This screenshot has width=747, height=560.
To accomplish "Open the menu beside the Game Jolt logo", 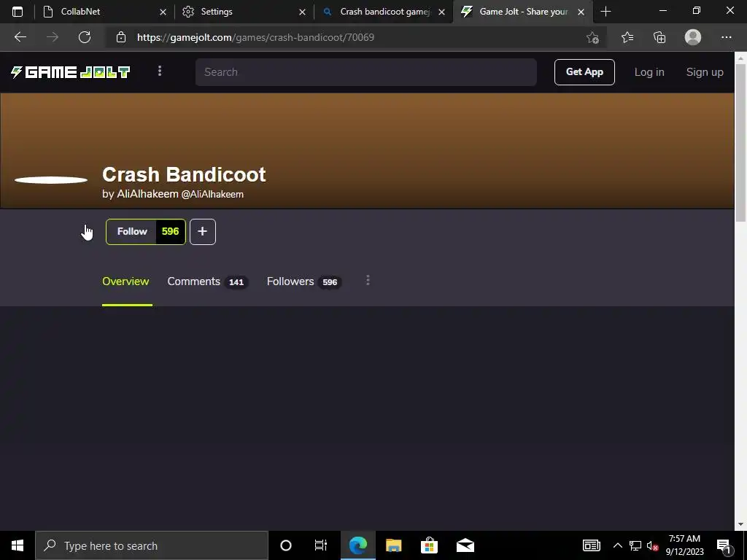I will click(160, 71).
